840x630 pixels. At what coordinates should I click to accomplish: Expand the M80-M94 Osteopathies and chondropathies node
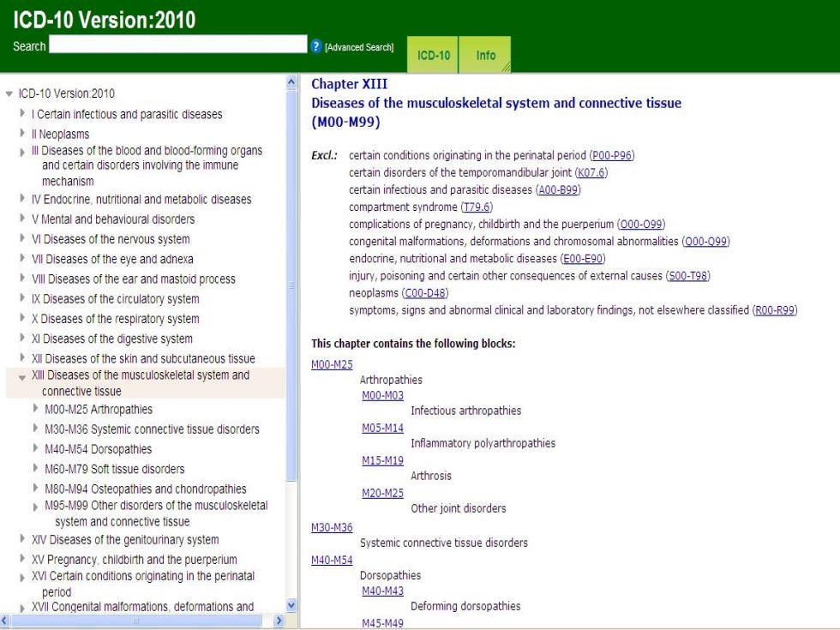[35, 488]
